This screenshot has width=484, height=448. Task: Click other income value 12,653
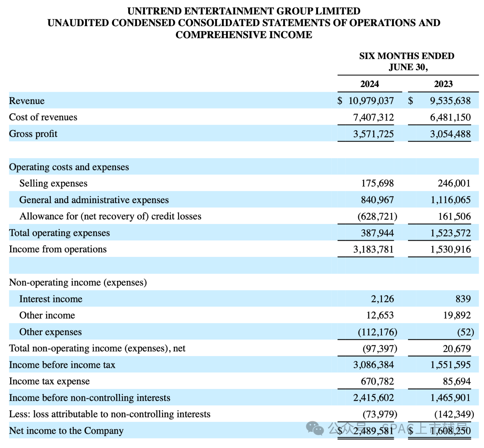(380, 316)
